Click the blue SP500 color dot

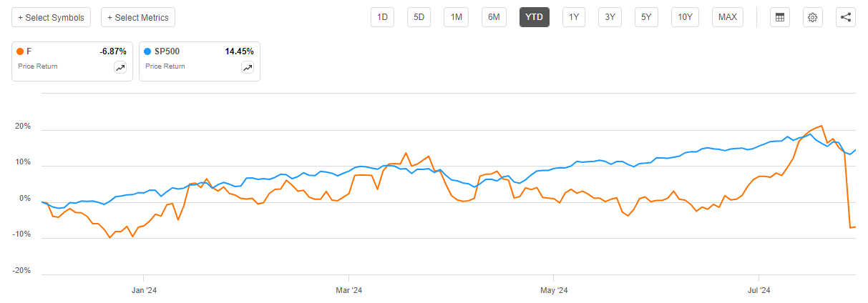click(x=148, y=51)
